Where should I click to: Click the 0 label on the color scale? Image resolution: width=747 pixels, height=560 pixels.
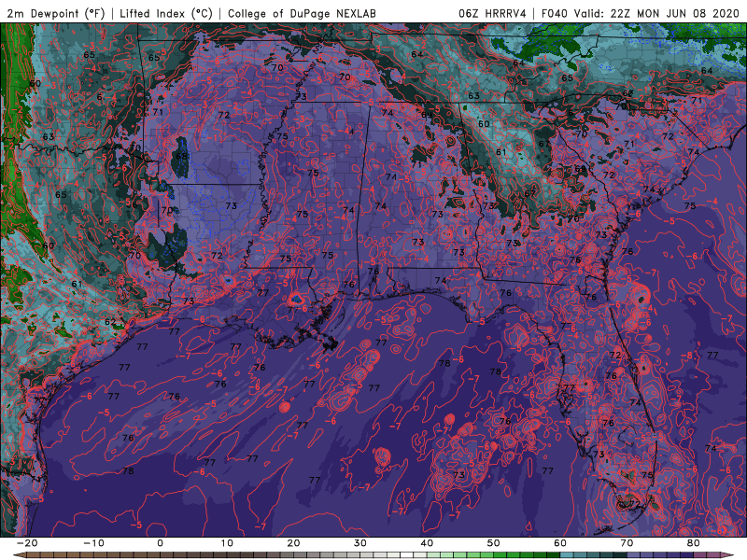point(160,543)
